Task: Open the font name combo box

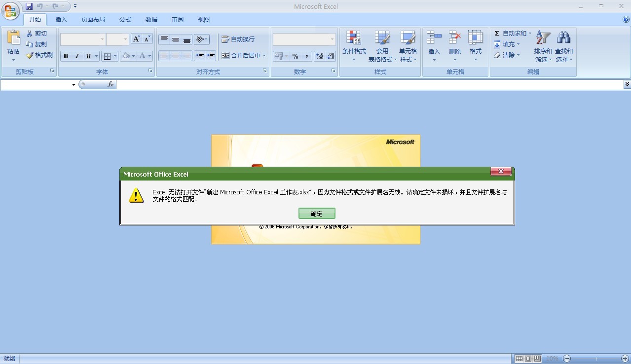Action: [x=83, y=39]
